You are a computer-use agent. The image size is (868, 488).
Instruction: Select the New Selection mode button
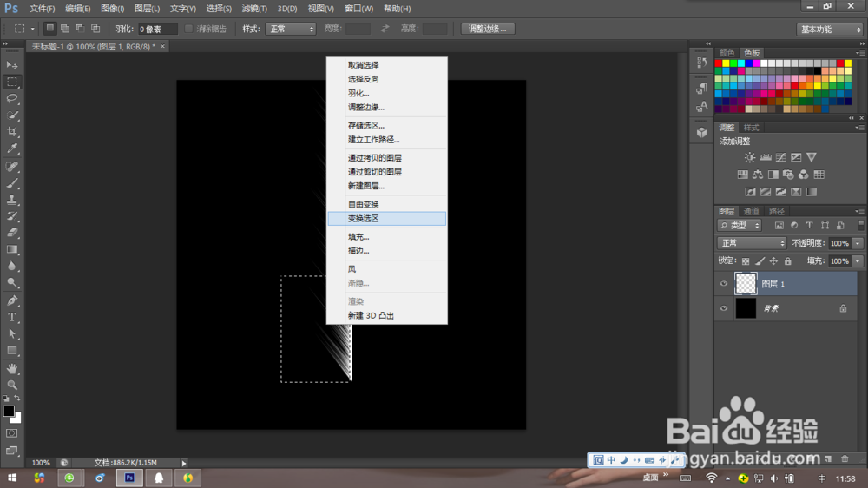(49, 29)
